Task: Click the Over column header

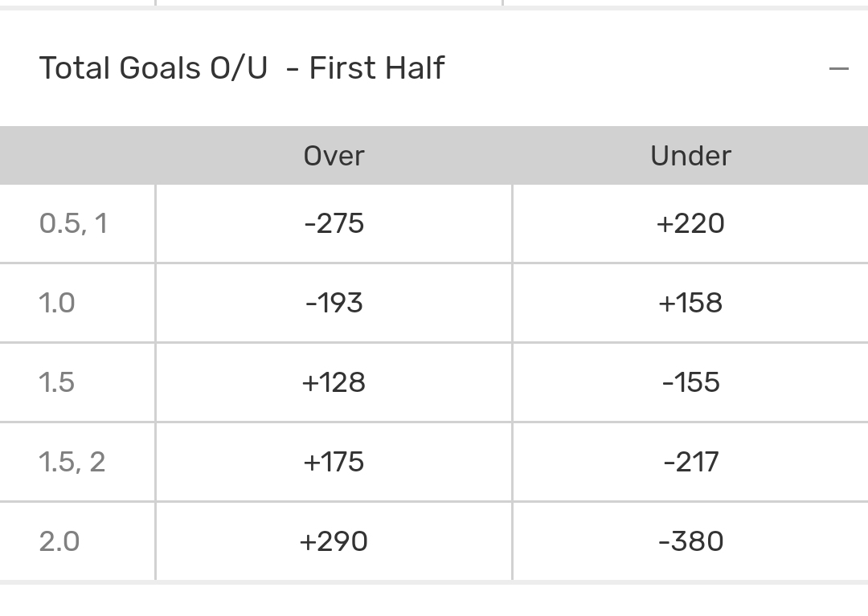Action: pyautogui.click(x=334, y=156)
